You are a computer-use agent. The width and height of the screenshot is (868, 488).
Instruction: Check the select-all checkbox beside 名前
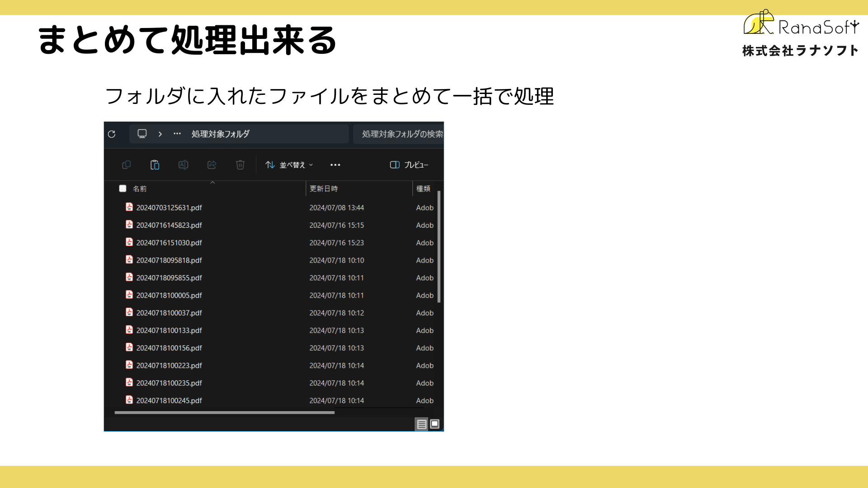click(123, 188)
